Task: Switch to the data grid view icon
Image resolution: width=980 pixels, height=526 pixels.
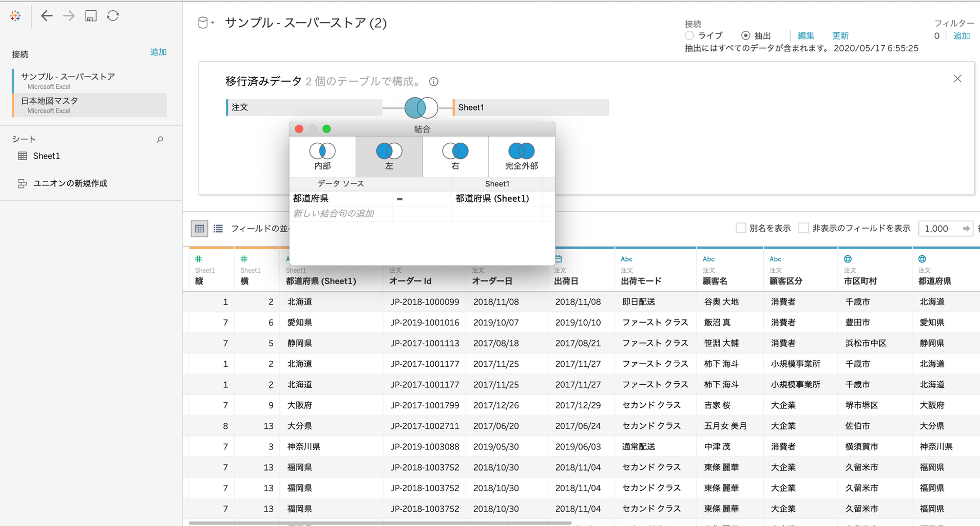Action: click(x=199, y=229)
